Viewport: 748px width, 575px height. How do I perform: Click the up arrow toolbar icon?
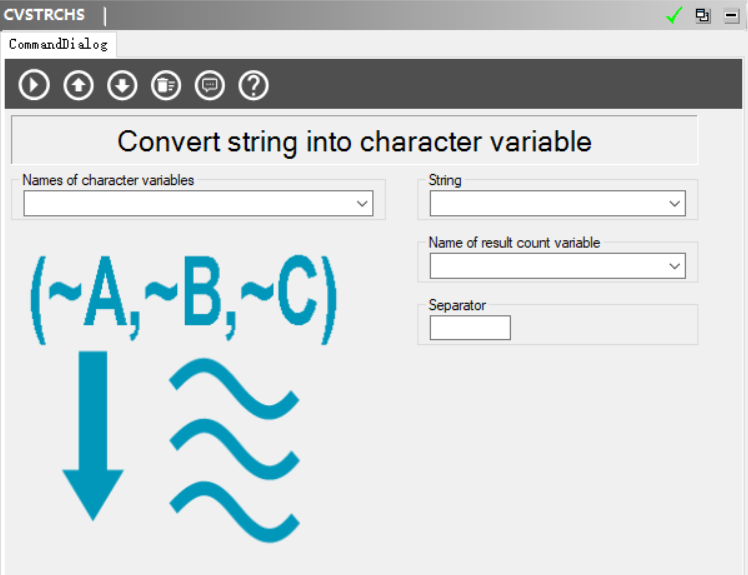coord(78,85)
